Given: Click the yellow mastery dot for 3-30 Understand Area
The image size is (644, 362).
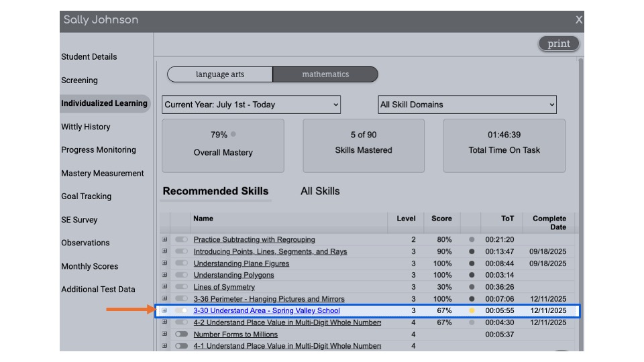Looking at the screenshot, I should [x=472, y=310].
